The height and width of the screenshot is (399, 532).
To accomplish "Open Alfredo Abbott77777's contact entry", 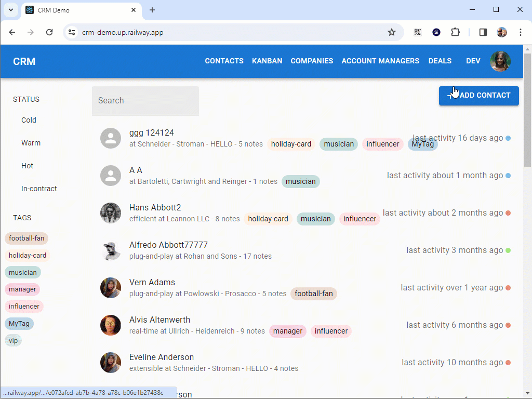I will tap(168, 245).
